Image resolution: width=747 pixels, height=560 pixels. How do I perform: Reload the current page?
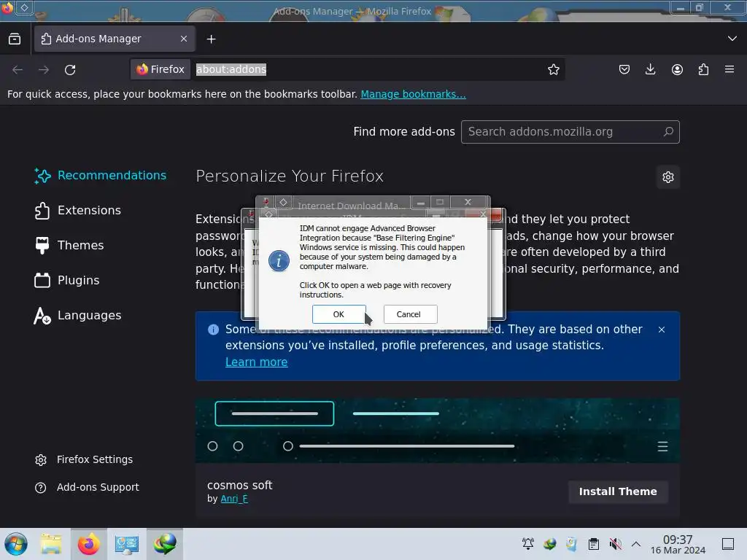tap(70, 70)
